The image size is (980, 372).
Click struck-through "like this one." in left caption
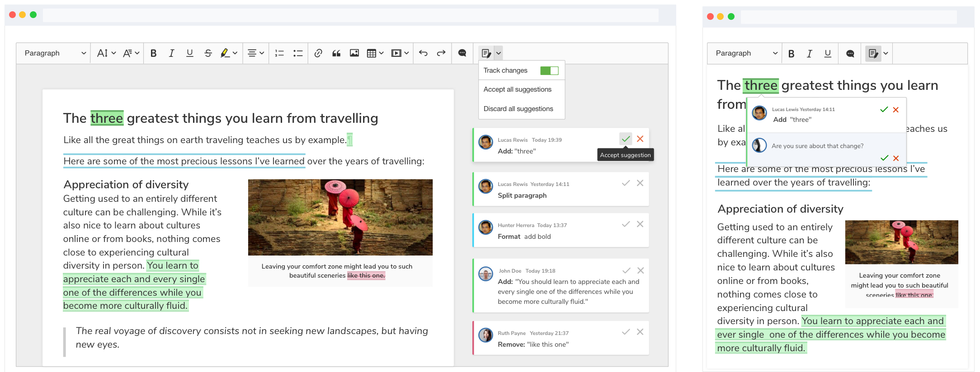click(x=366, y=275)
